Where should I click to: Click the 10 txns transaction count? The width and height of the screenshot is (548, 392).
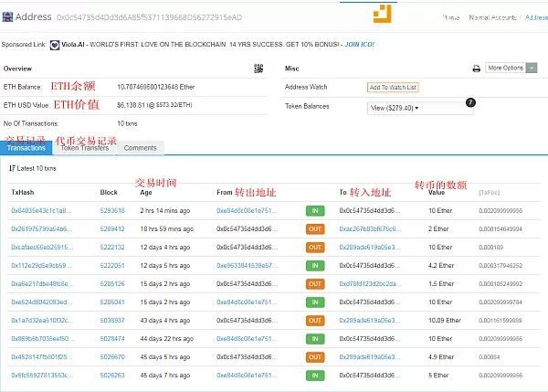127,123
